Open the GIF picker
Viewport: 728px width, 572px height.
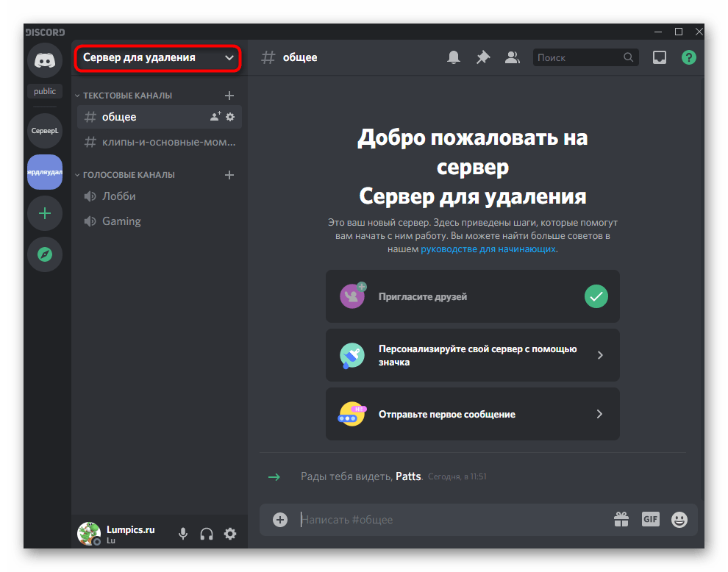[651, 519]
